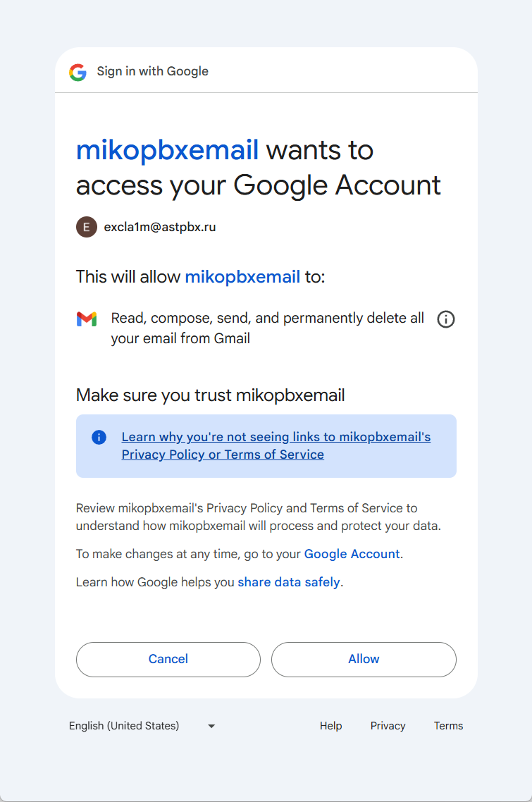This screenshot has height=802, width=532.
Task: Click the "Sign in with Google" header text
Action: 152,71
